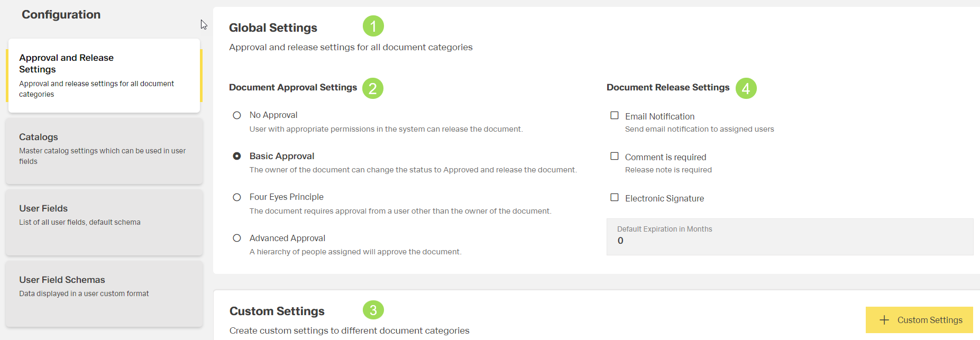Go to the User Field Schemas section
980x340 pixels.
coord(104,293)
